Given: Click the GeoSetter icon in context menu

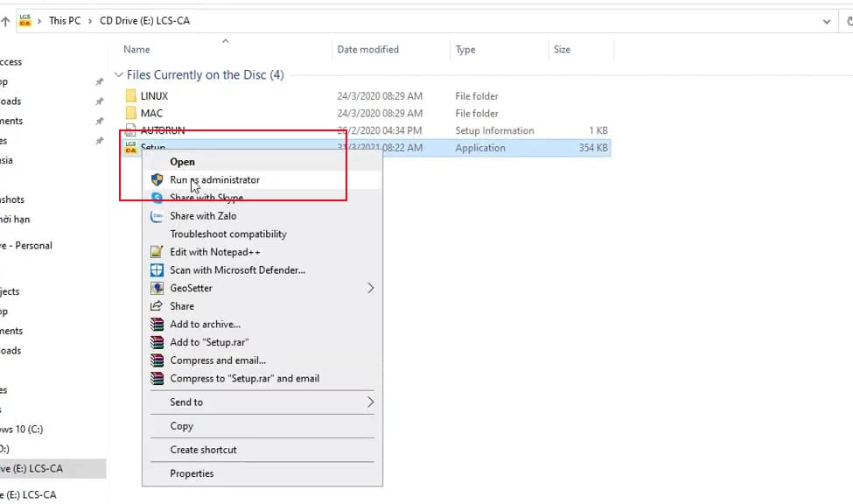Looking at the screenshot, I should click(157, 289).
